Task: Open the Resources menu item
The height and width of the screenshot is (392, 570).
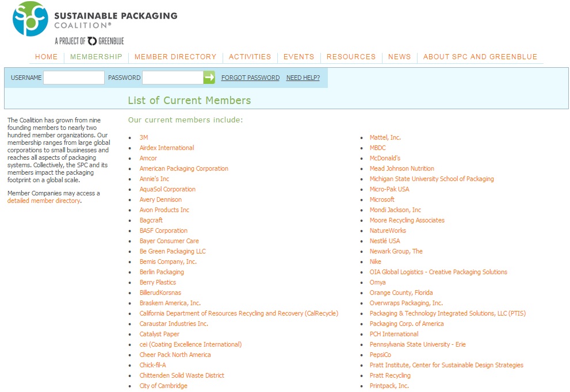Action: [x=351, y=57]
